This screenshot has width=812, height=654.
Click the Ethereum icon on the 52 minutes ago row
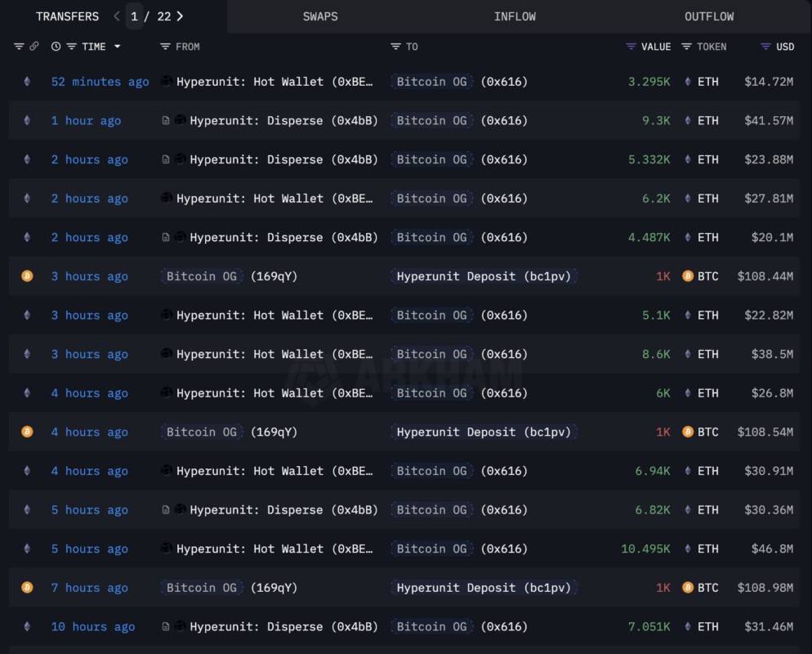coord(27,82)
